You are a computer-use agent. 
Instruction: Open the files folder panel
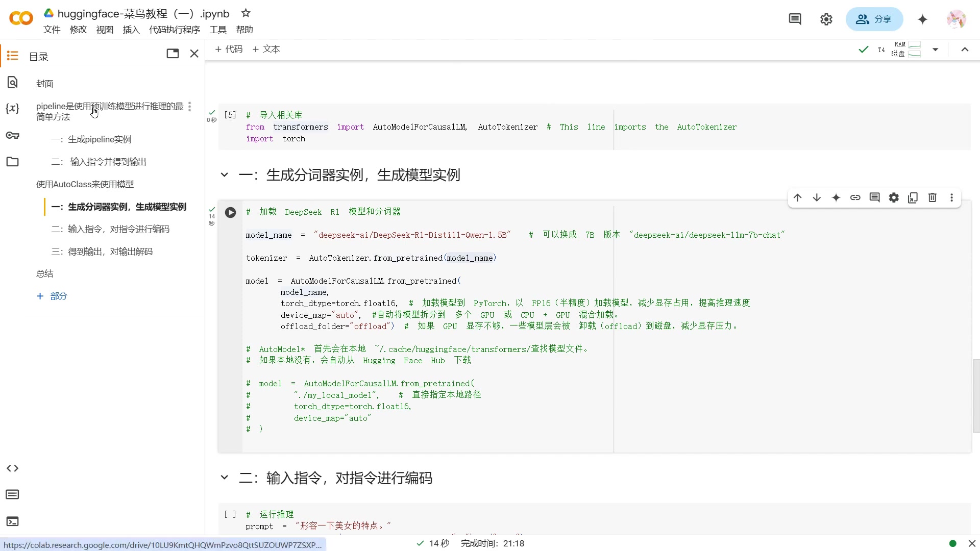tap(13, 162)
